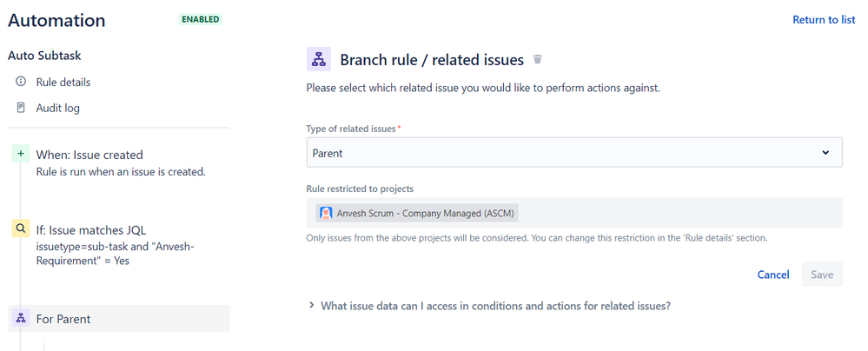Click the purple branch rule header icon
868x351 pixels.
pyautogui.click(x=319, y=59)
